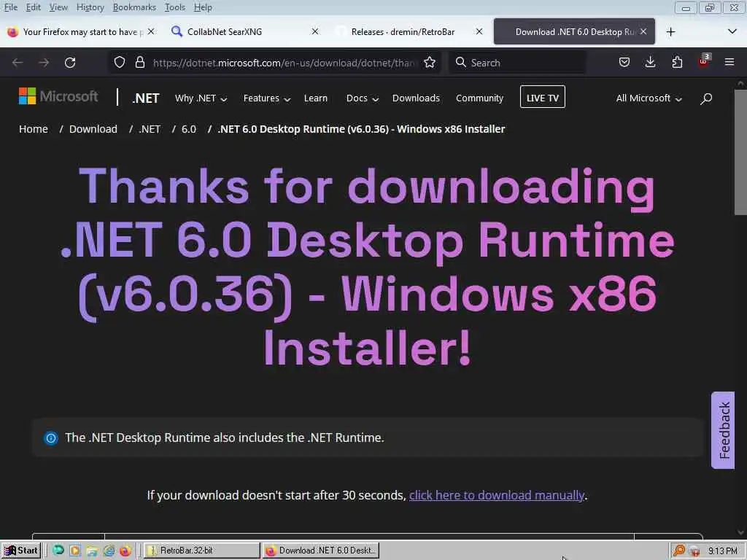Open the uBlock Origin extension icon
747x560 pixels.
[x=704, y=63]
